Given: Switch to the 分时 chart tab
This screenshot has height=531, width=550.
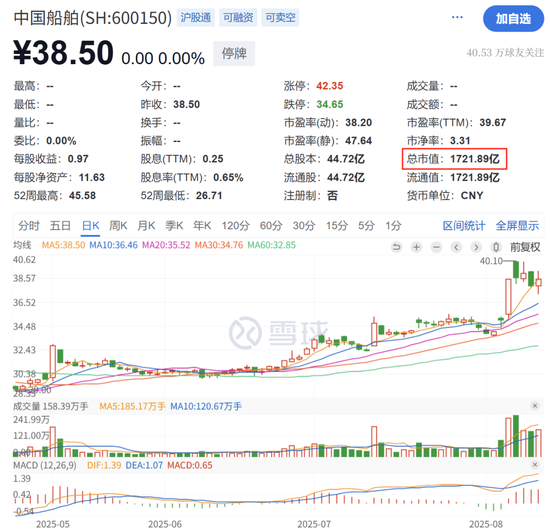Looking at the screenshot, I should point(29,226).
